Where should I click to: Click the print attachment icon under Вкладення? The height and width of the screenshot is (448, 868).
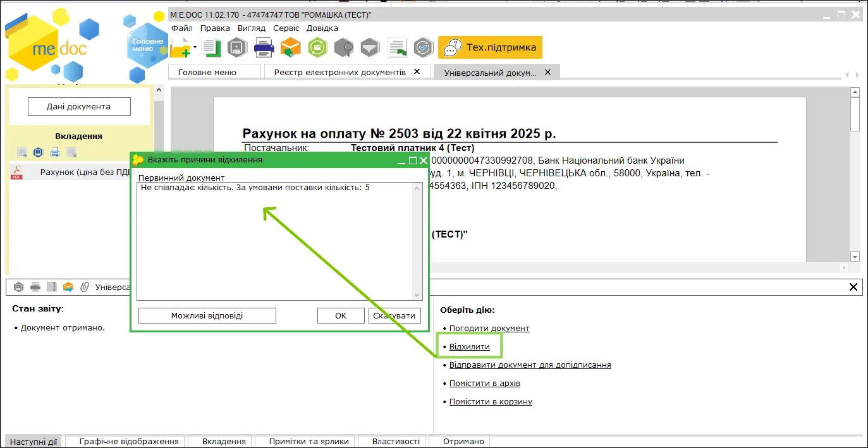point(55,152)
